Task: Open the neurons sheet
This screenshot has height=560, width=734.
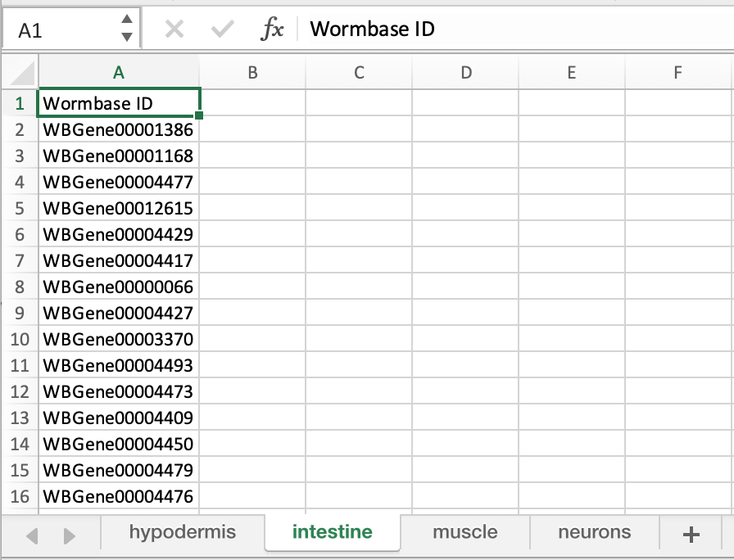Action: pyautogui.click(x=594, y=533)
